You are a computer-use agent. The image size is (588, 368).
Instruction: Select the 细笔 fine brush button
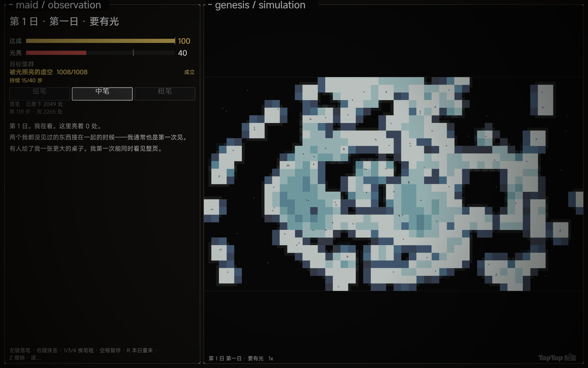[40, 94]
